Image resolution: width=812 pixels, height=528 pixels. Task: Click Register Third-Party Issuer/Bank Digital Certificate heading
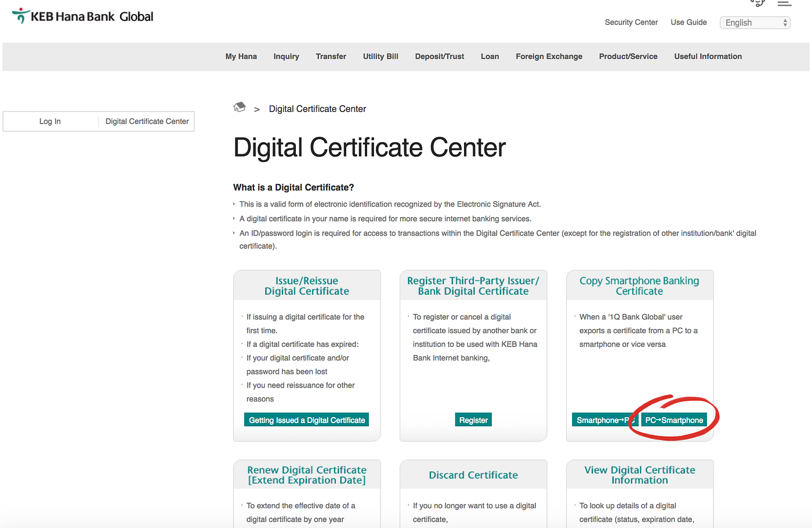[473, 286]
